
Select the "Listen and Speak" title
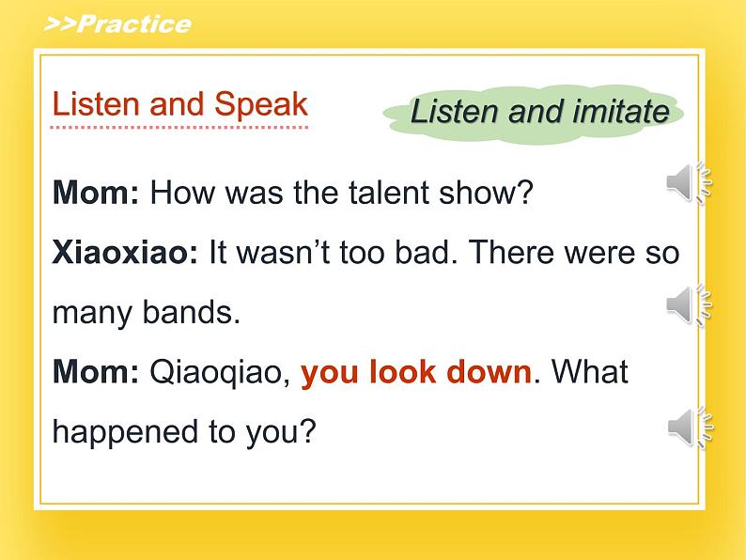tap(179, 104)
